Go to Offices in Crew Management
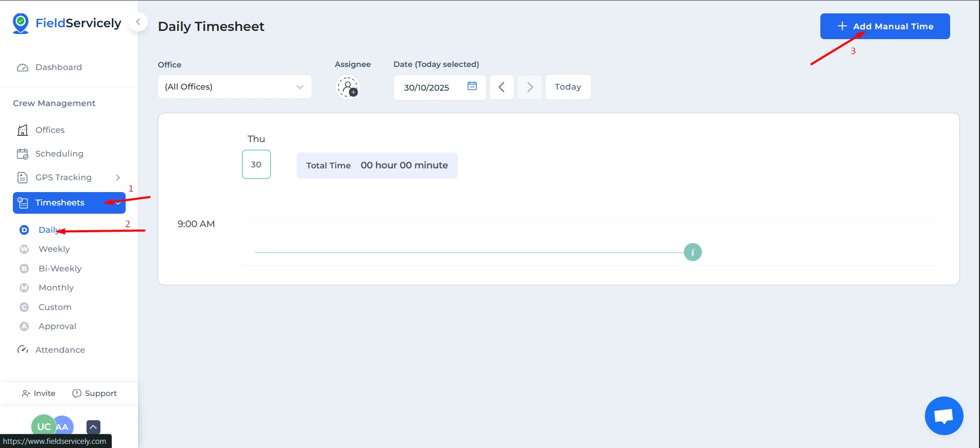Image resolution: width=980 pixels, height=448 pixels. tap(50, 130)
